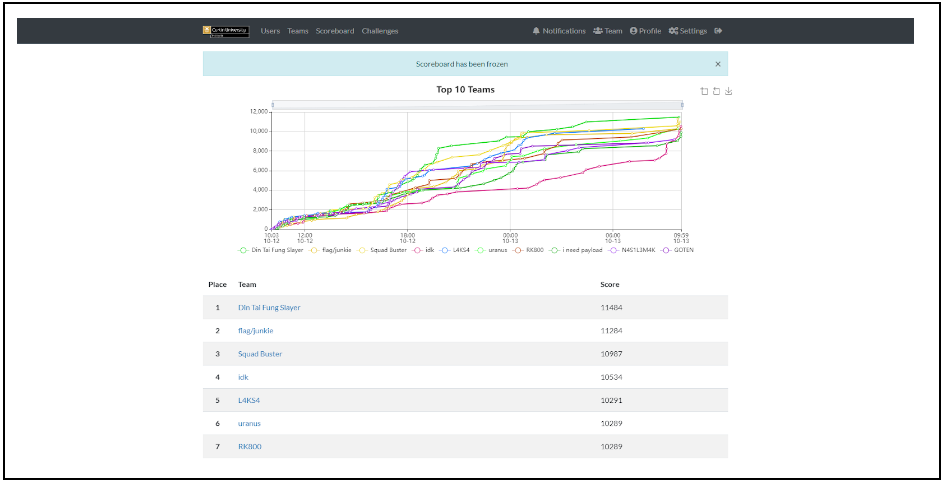
Task: Reset the chart zoom
Action: tap(716, 91)
